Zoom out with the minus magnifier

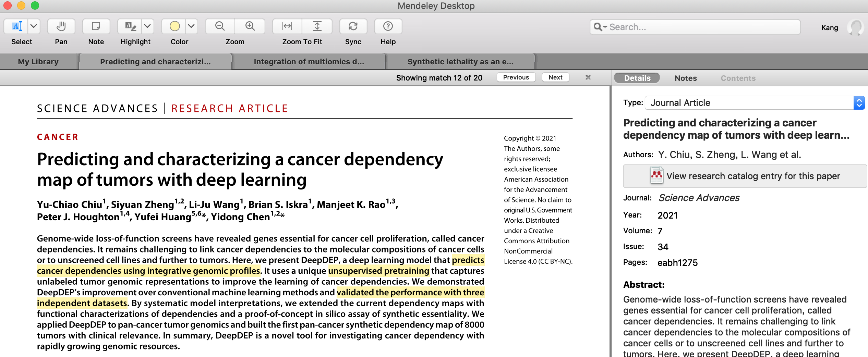click(x=220, y=26)
